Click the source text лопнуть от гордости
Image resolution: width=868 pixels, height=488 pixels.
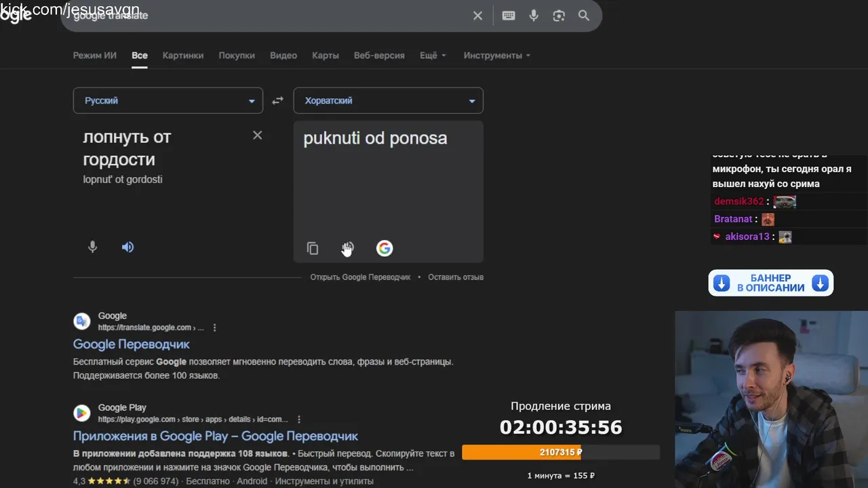pos(127,148)
